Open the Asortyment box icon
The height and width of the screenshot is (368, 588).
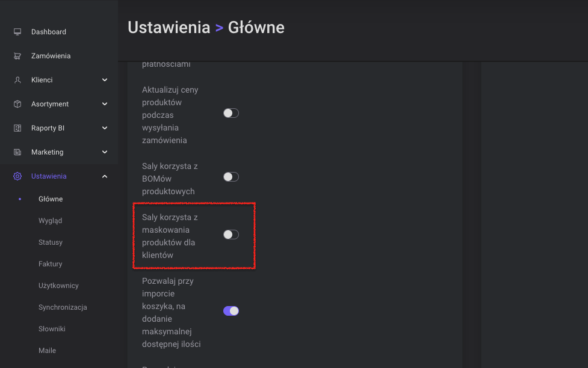(x=17, y=103)
